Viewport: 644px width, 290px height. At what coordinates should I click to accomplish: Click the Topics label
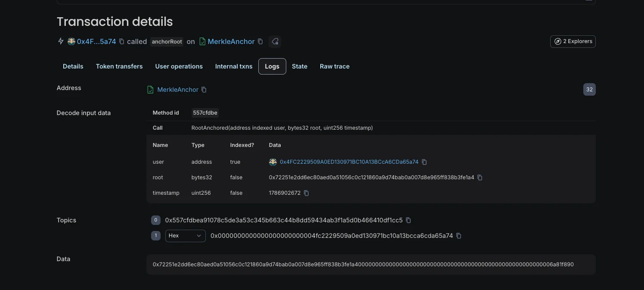coord(66,220)
